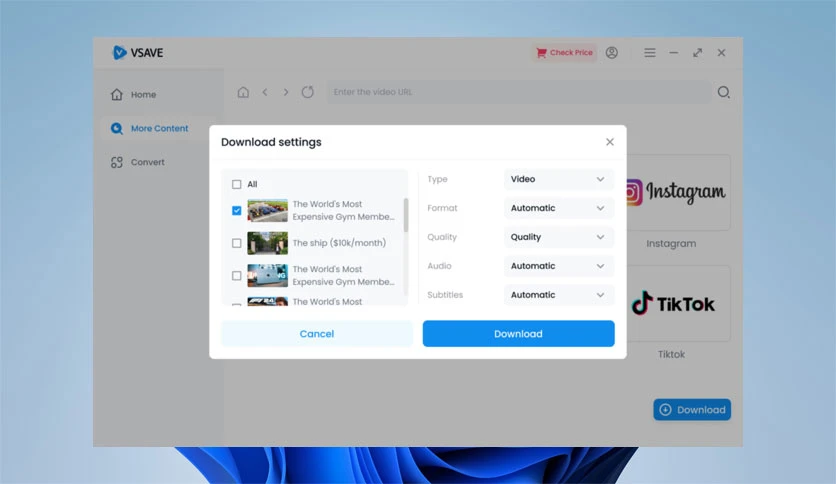Uncheck the first World's Most Expensive Gym video
836x484 pixels.
coord(236,211)
